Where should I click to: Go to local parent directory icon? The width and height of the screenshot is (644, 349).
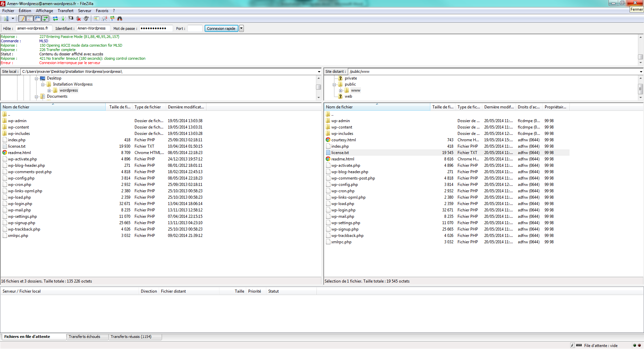(5, 114)
